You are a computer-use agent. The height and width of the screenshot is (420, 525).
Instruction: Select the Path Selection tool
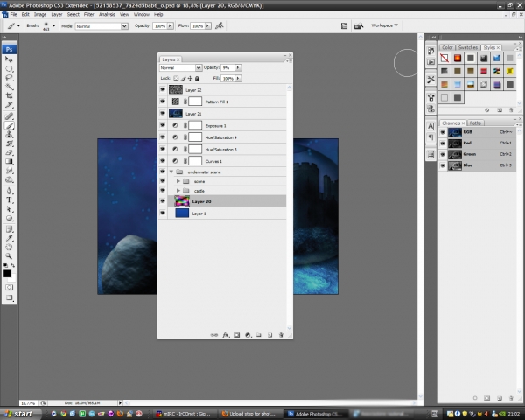[x=9, y=209]
